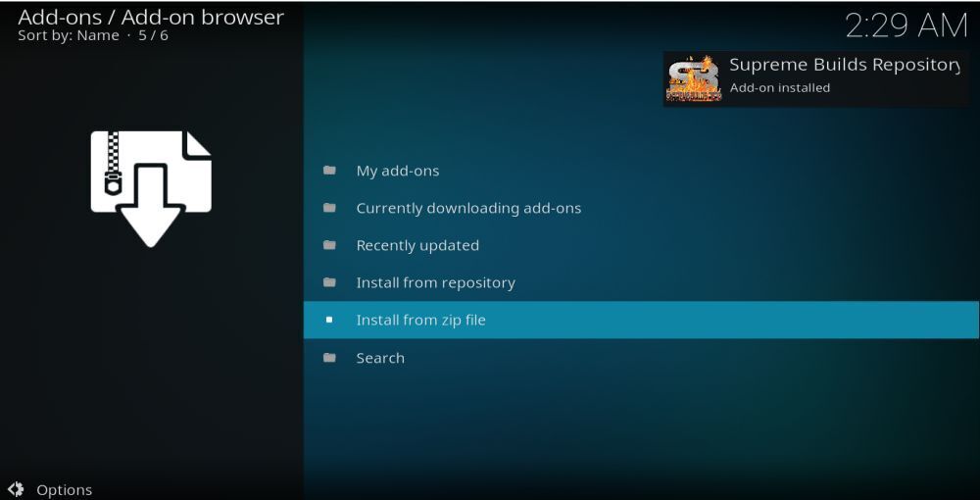
Task: Click folder icon beside My add-ons
Action: (329, 170)
